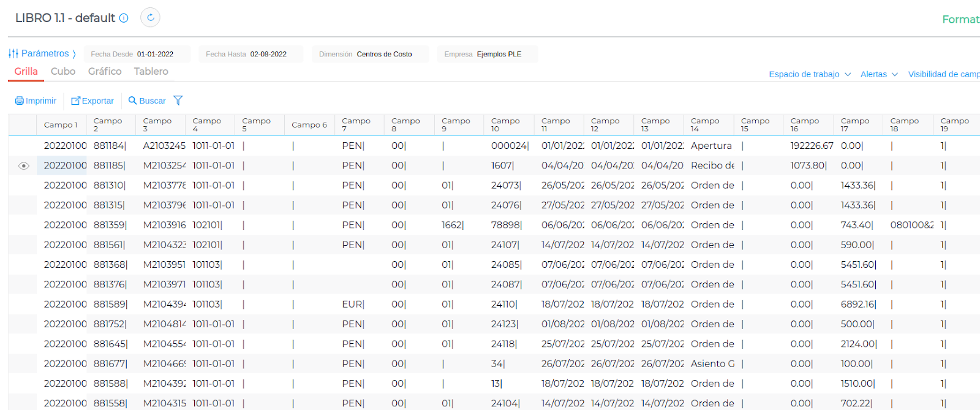Click the Imprimir printer icon
The height and width of the screenshot is (410, 980).
(x=20, y=101)
